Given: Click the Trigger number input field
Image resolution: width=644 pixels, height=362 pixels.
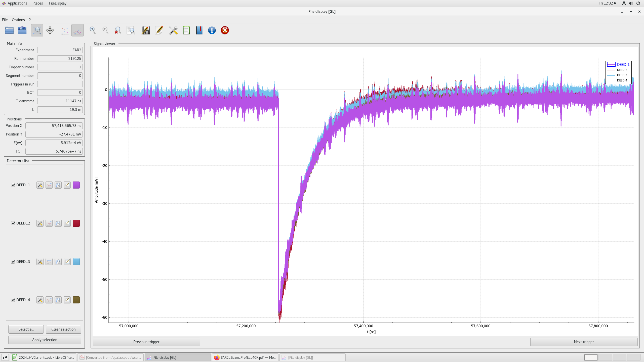Looking at the screenshot, I should [60, 67].
